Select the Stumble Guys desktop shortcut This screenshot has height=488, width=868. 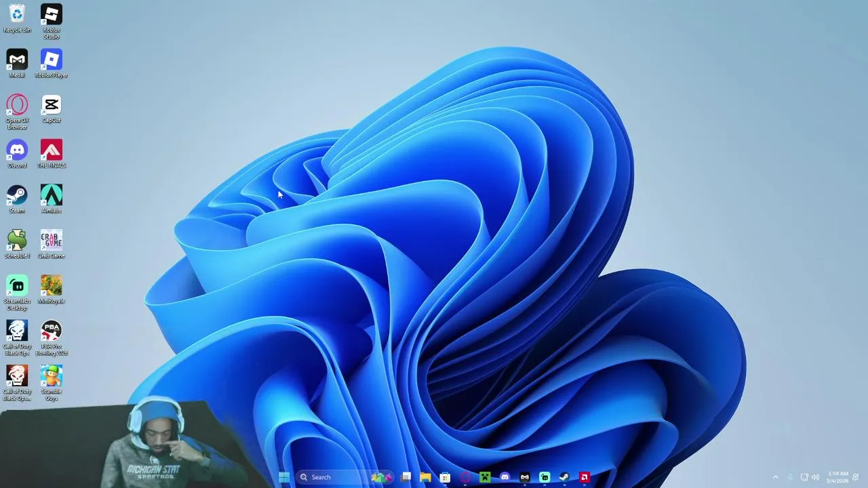51,383
